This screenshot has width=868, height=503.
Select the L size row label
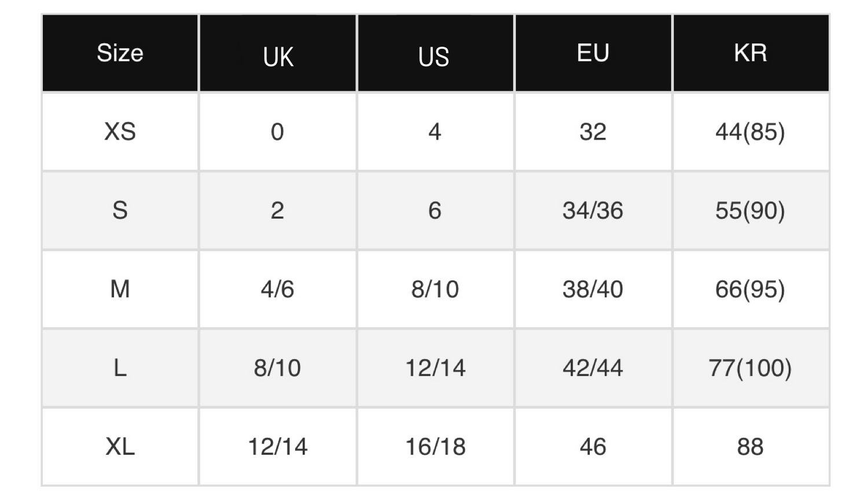coord(120,368)
